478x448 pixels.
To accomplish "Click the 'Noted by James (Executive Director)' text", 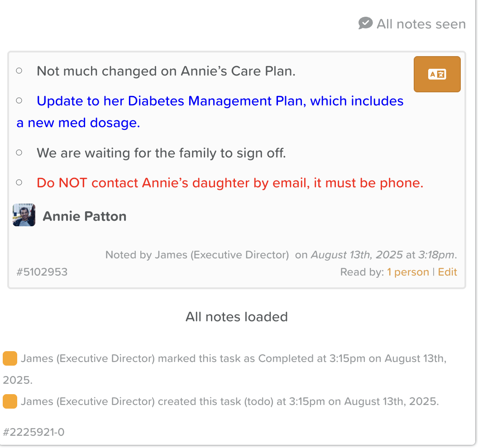I will coord(197,254).
